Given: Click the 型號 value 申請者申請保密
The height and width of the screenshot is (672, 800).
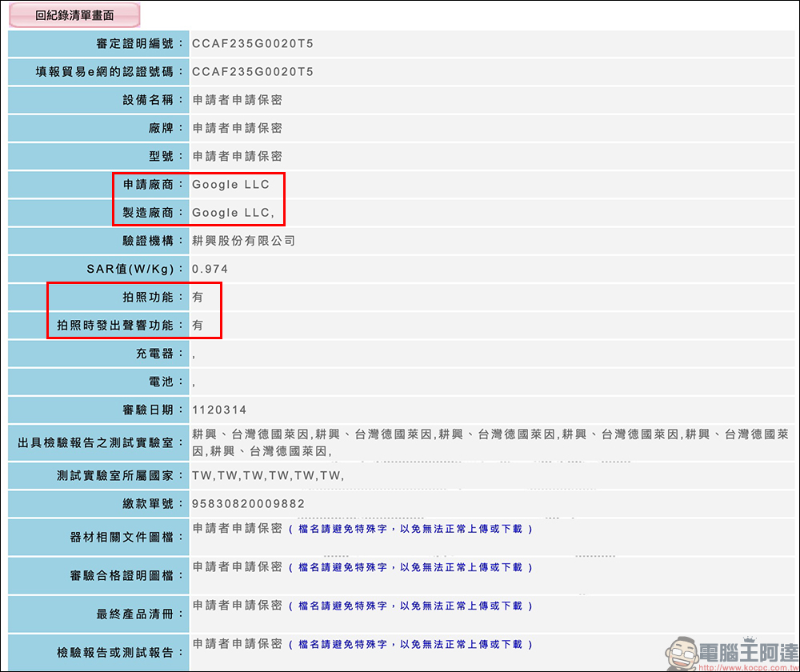Looking at the screenshot, I should (x=238, y=156).
